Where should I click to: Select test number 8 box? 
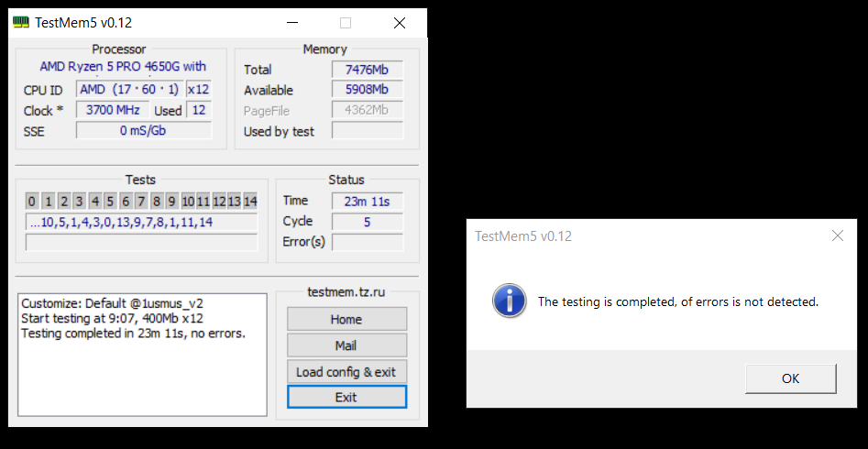tap(157, 201)
